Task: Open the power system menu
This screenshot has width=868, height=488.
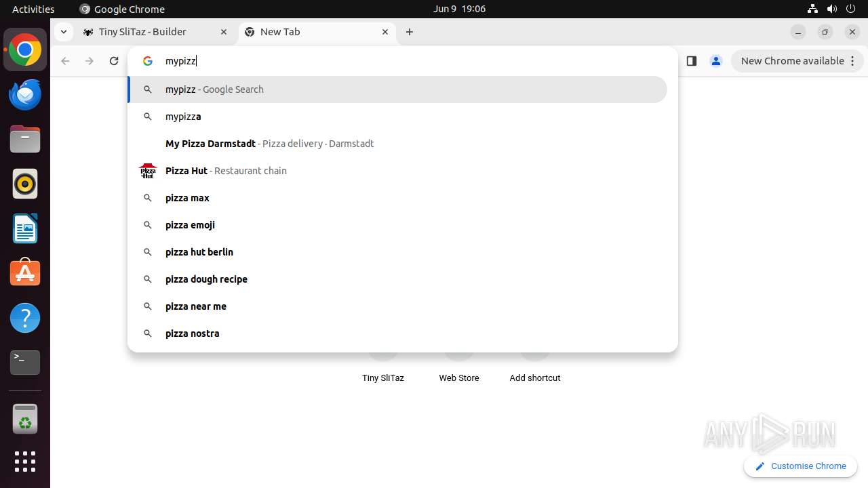Action: (x=851, y=9)
